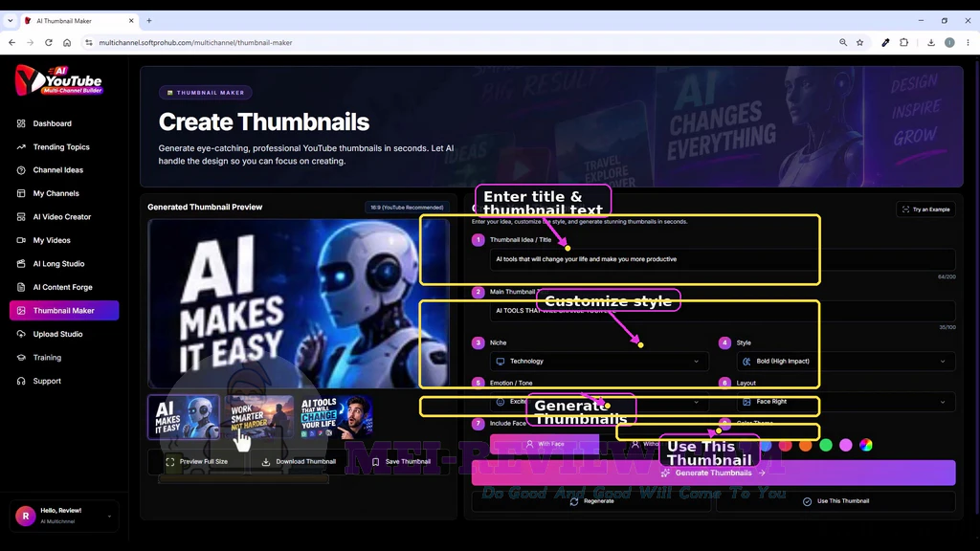Open the My Channels sidebar item
Screen dimensions: 980x551
coord(64,193)
